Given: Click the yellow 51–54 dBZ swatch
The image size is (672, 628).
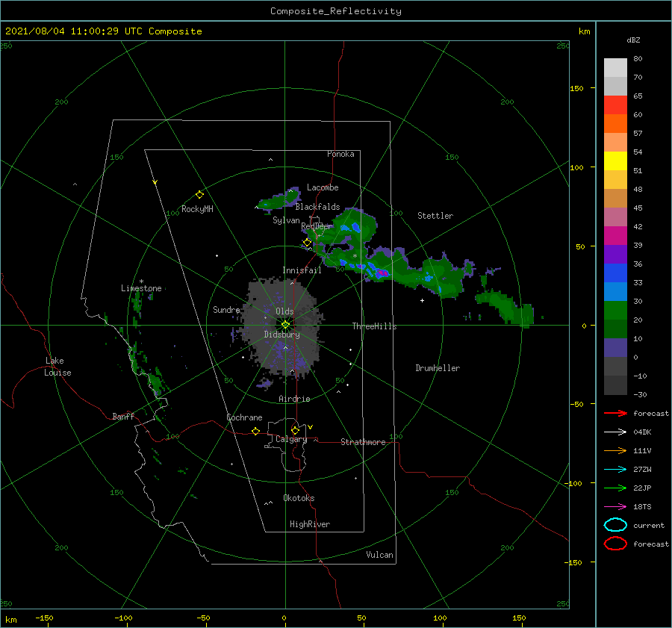Looking at the screenshot, I should coord(615,161).
